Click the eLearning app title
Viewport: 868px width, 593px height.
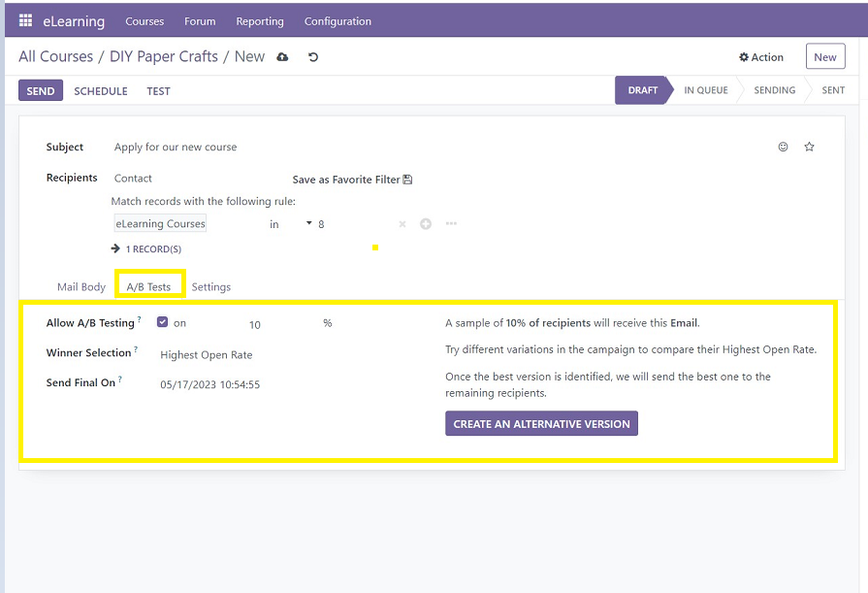74,21
